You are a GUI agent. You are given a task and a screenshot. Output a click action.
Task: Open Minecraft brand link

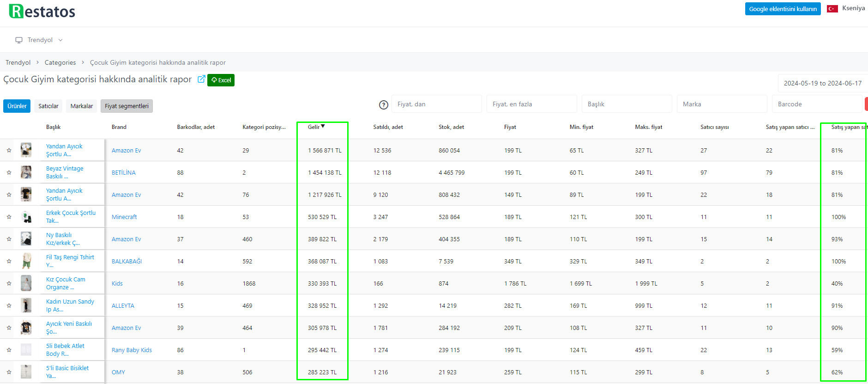pos(124,217)
